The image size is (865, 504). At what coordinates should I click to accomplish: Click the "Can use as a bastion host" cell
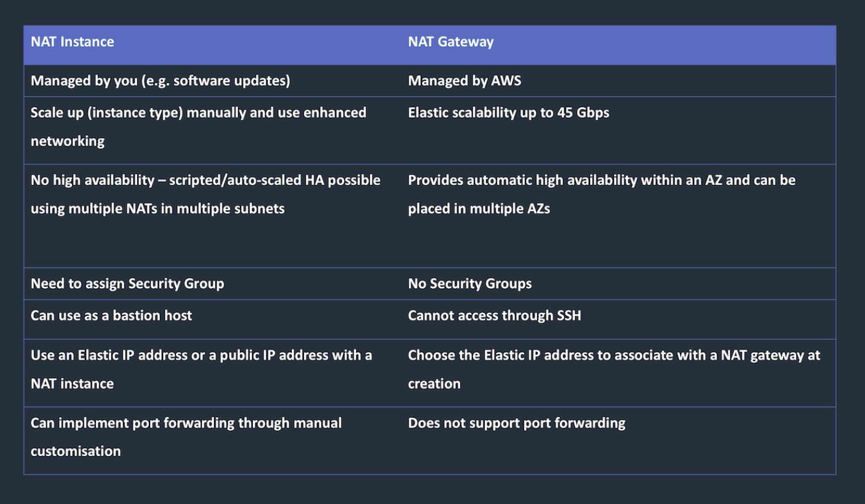point(111,315)
